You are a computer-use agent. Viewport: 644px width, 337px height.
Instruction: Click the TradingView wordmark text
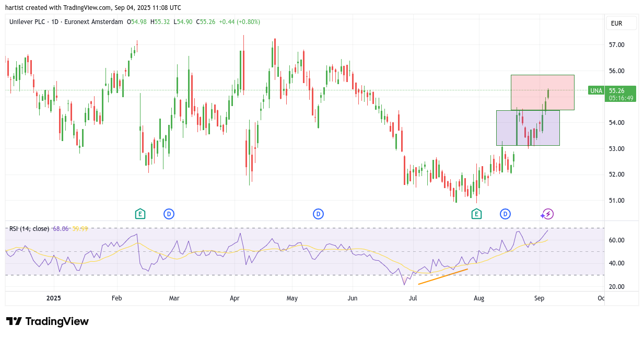(57, 321)
